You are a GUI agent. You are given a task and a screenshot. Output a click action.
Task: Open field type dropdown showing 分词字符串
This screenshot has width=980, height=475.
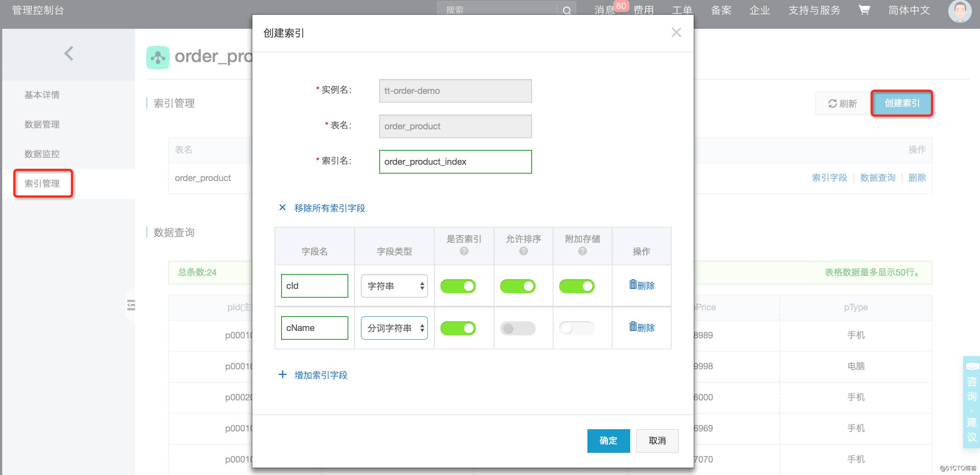coord(394,328)
